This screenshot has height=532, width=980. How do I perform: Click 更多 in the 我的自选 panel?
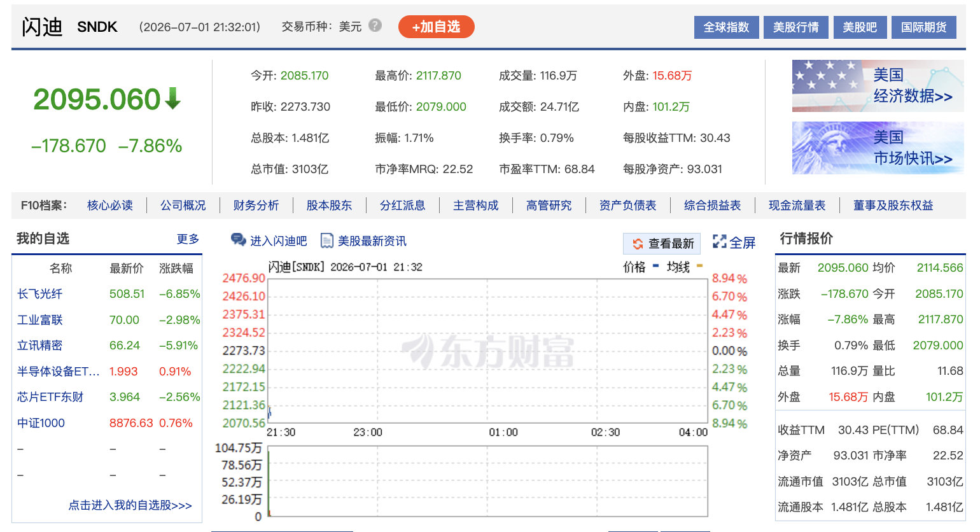[x=188, y=239]
